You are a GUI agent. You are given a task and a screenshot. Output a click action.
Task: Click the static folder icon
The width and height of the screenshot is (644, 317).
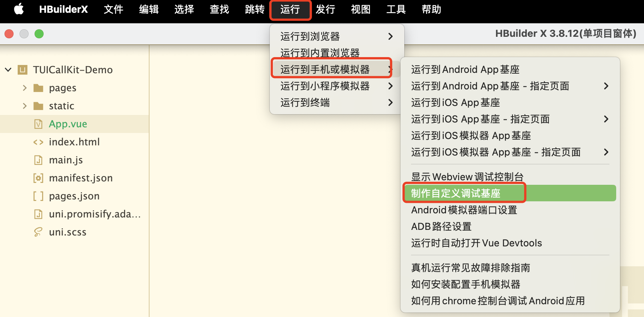pyautogui.click(x=38, y=106)
